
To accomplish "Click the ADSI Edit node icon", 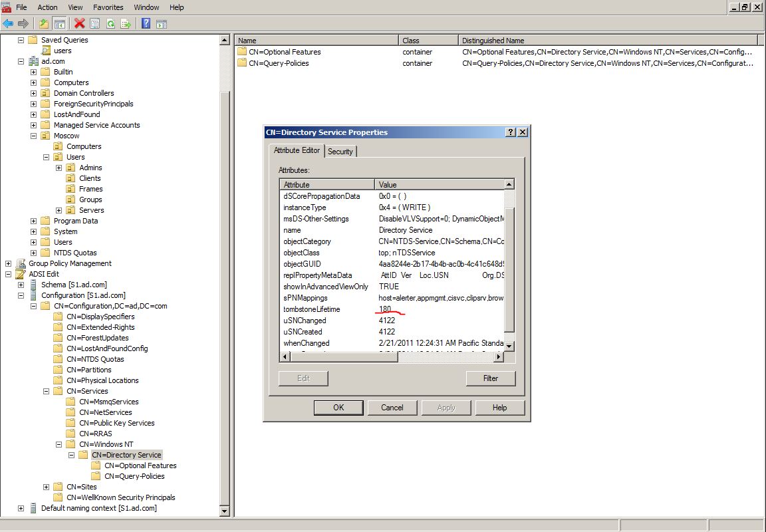I will click(x=21, y=274).
